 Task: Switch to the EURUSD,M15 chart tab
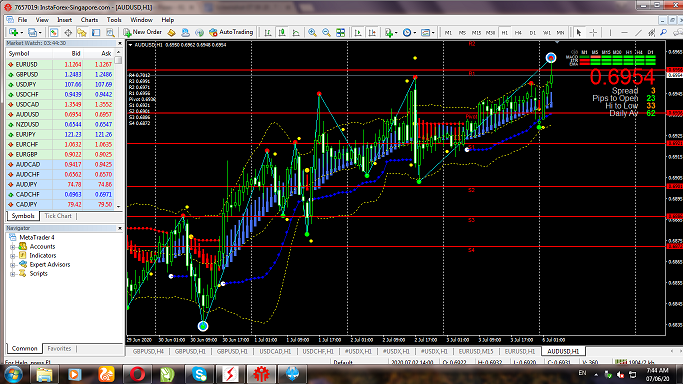[476, 351]
